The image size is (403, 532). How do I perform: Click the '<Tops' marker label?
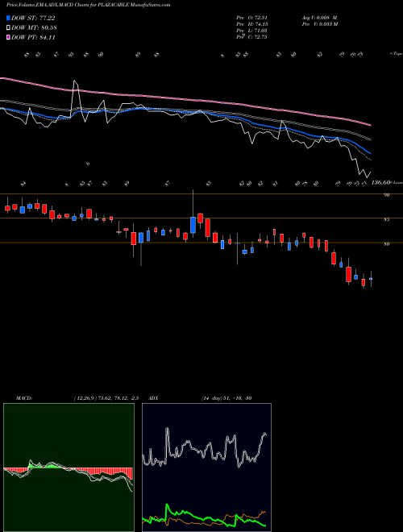[396, 54]
